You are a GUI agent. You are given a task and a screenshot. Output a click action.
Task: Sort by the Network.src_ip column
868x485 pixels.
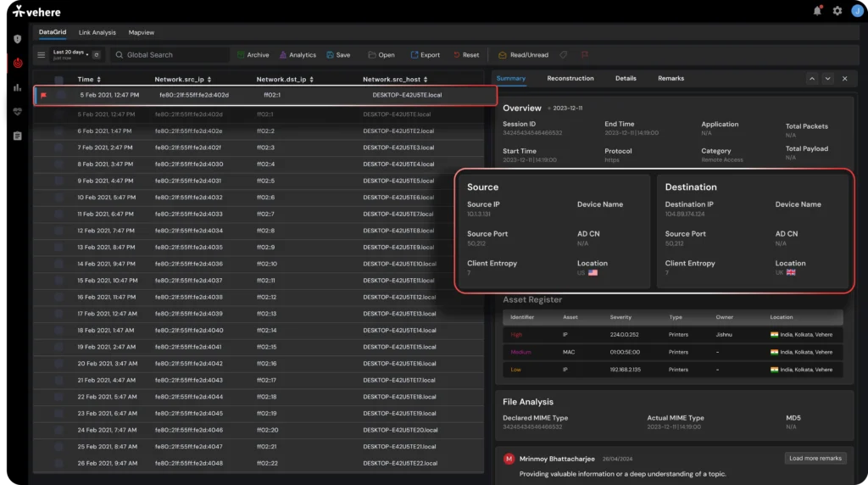183,80
